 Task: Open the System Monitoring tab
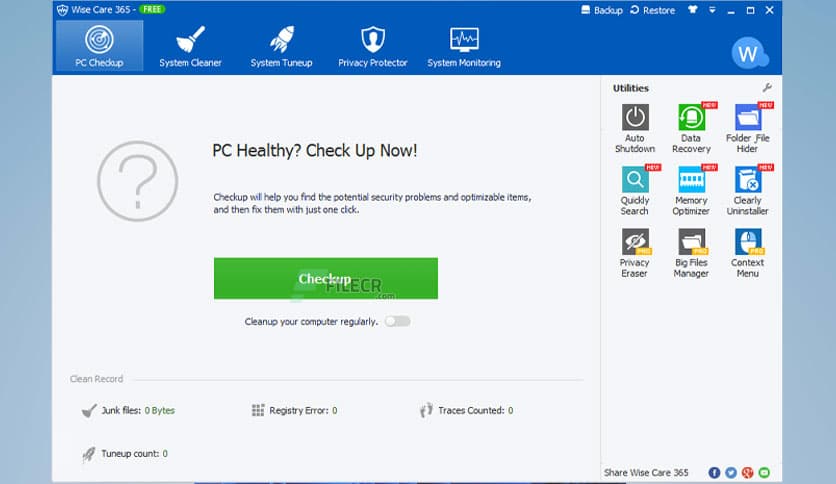[464, 46]
